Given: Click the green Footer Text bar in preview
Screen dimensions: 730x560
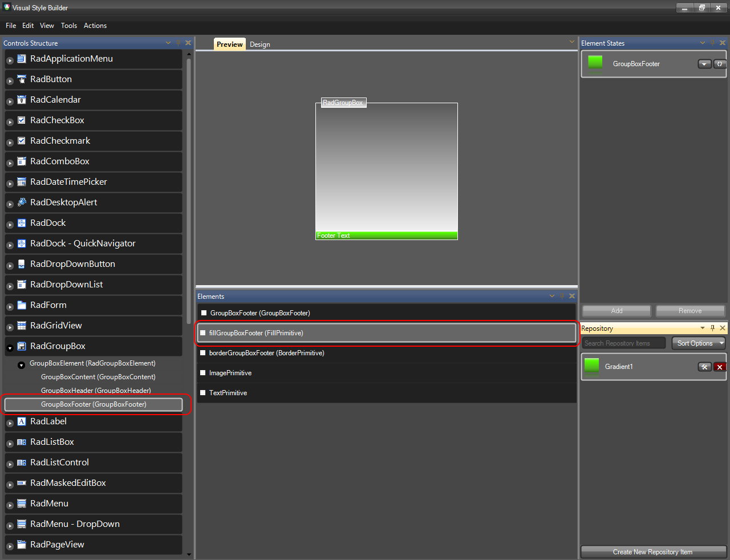Looking at the screenshot, I should (387, 236).
